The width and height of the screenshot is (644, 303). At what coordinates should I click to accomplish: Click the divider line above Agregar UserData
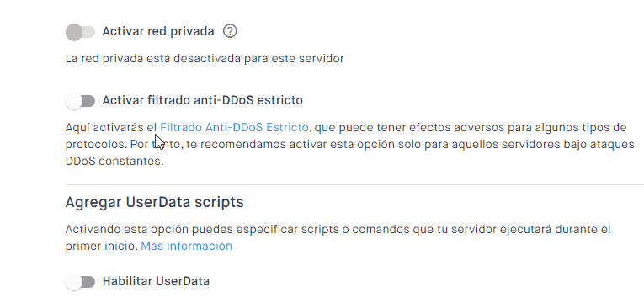click(x=354, y=185)
